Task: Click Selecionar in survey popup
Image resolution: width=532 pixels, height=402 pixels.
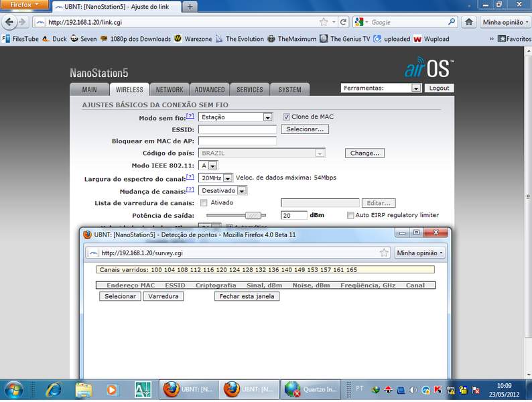Action: [x=120, y=296]
